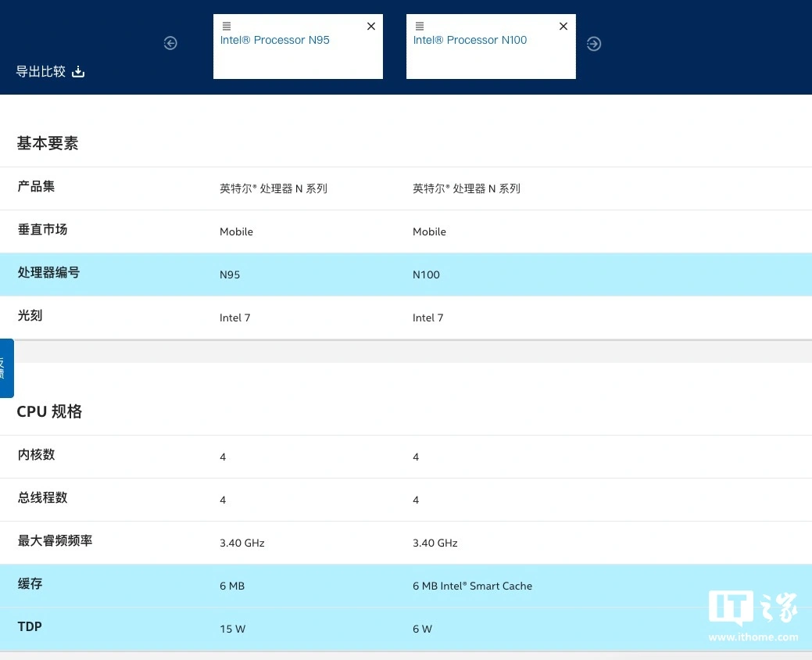This screenshot has width=812, height=660.
Task: Open the Intel® Processor N95 link
Action: click(x=275, y=41)
